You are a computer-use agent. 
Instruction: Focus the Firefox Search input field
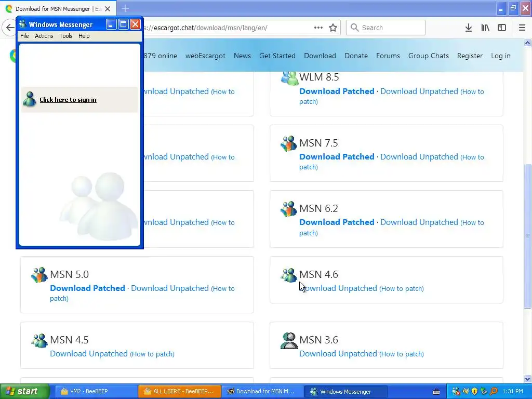[x=385, y=28]
